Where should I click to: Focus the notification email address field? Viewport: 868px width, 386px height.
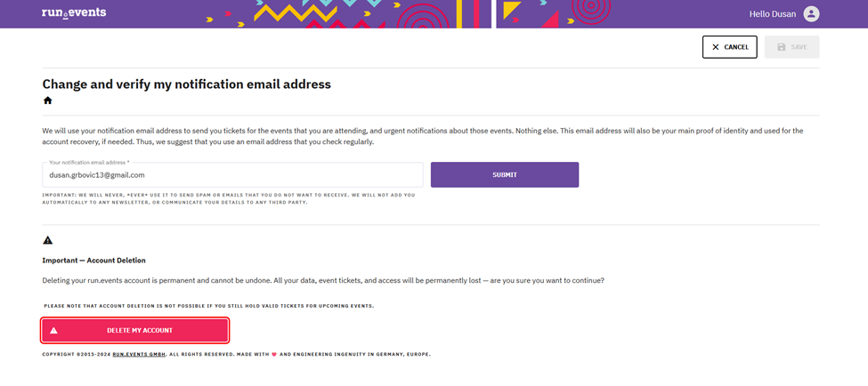232,175
